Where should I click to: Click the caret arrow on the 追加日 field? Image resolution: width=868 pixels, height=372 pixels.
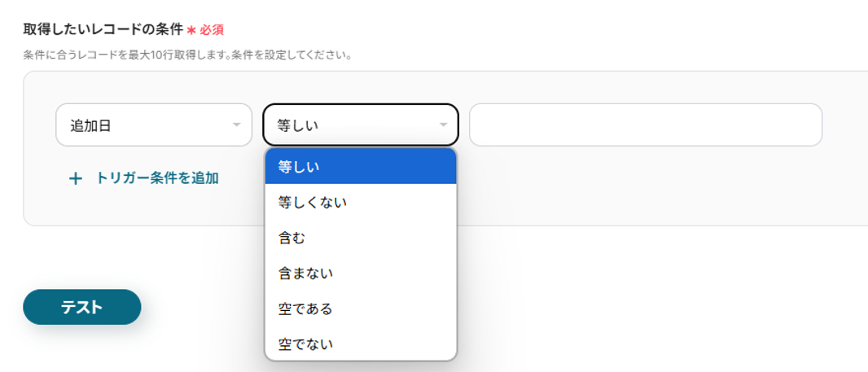(237, 125)
